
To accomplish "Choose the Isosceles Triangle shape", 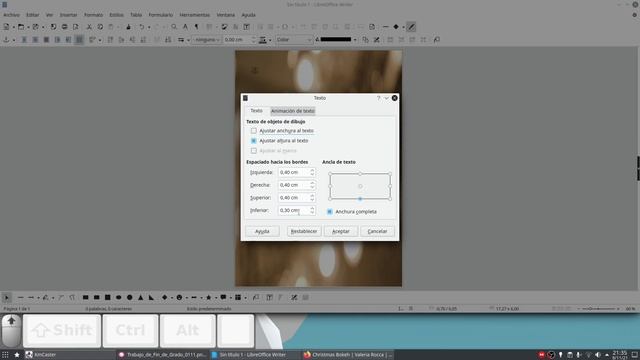I will click(140, 298).
